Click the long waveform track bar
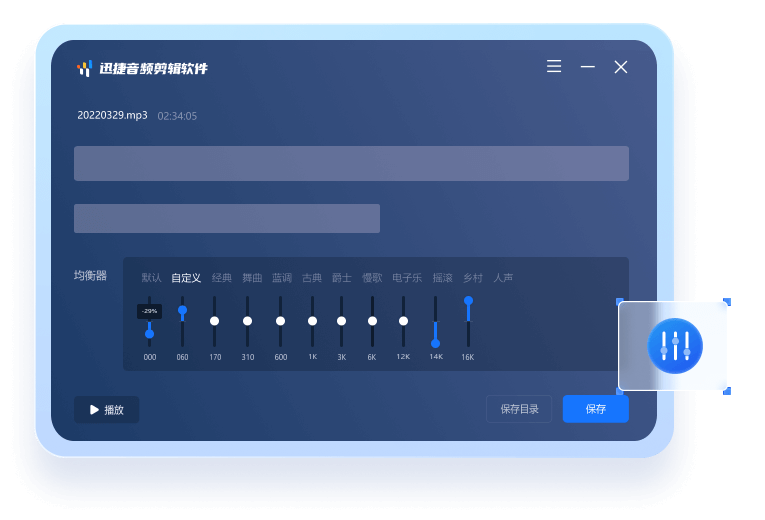Screen dimensions: 765x520 tap(351, 163)
